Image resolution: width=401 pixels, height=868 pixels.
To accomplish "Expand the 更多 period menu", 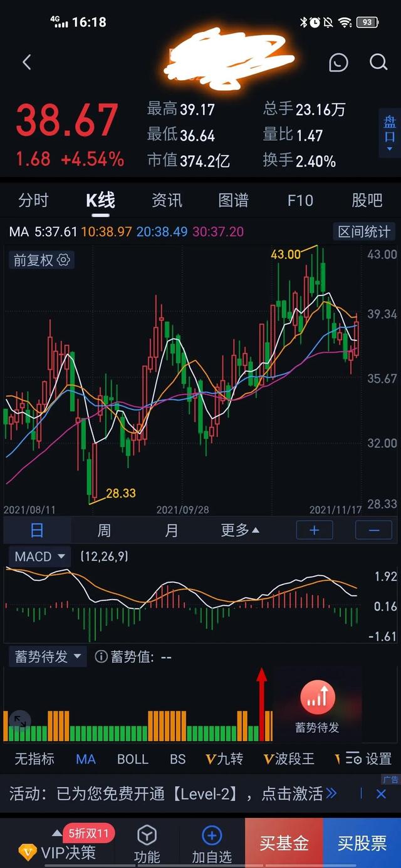I will pos(240,531).
